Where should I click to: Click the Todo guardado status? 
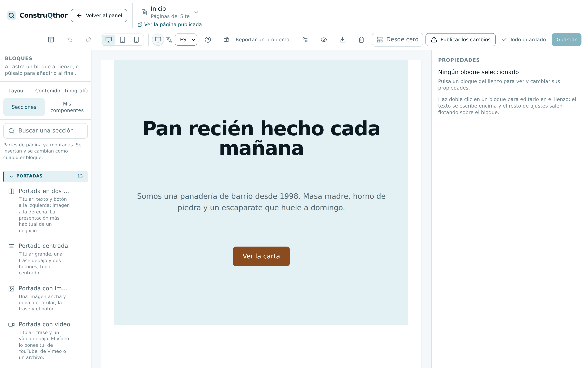[524, 40]
